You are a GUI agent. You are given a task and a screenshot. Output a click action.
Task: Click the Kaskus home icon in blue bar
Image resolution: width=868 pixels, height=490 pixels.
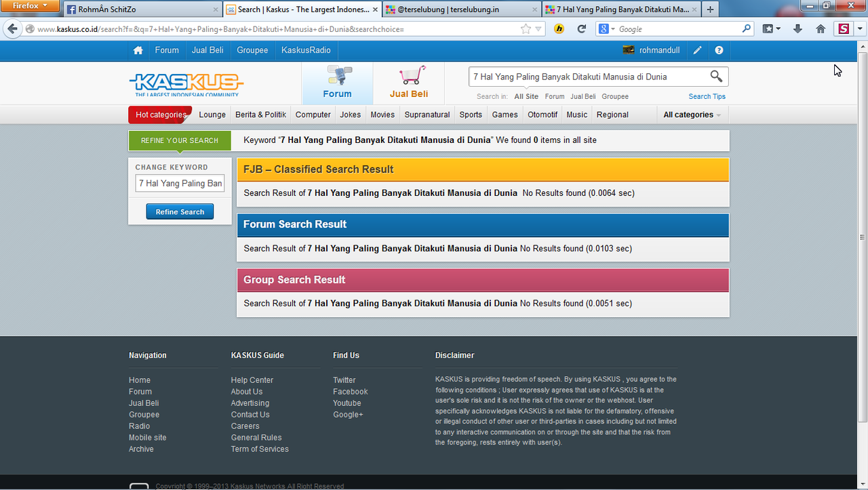point(138,50)
